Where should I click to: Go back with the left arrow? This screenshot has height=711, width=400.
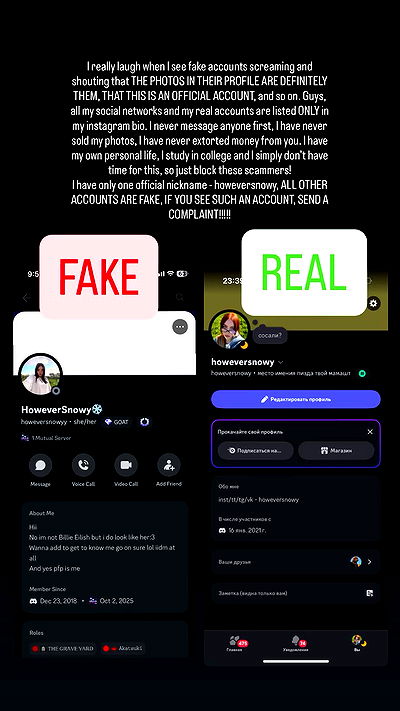[x=26, y=298]
